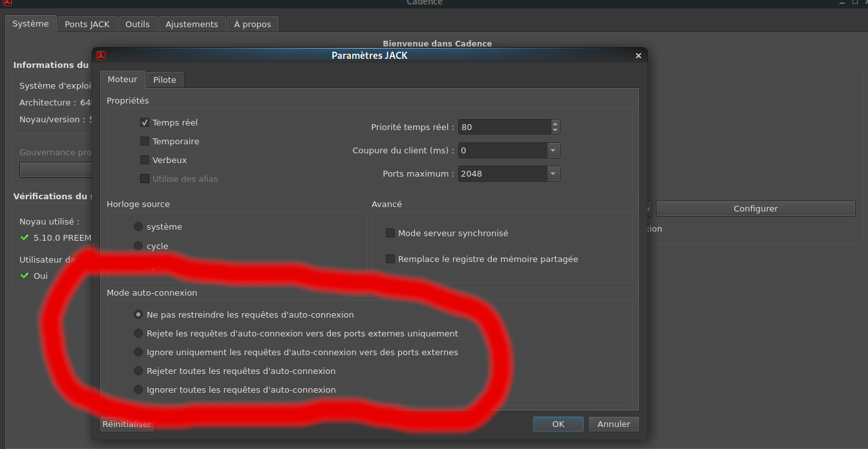Open the Coupure du client dropdown

click(553, 150)
